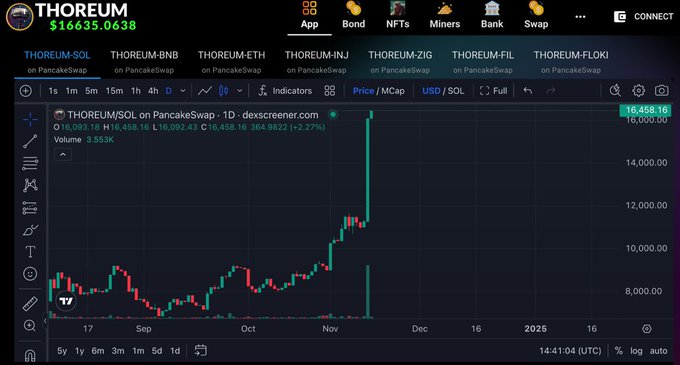The height and width of the screenshot is (365, 680).
Task: Select the 1h chart interval
Action: click(x=136, y=91)
